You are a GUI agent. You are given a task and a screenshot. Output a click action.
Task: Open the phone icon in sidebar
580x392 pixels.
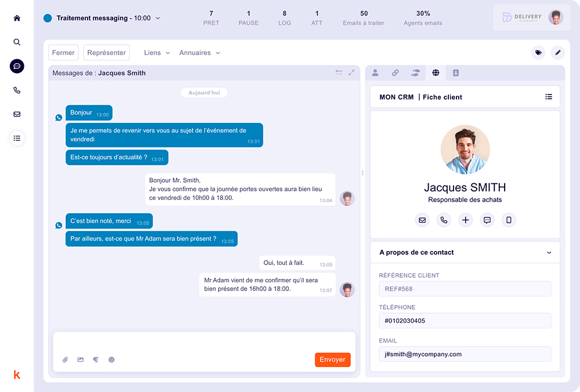(17, 90)
